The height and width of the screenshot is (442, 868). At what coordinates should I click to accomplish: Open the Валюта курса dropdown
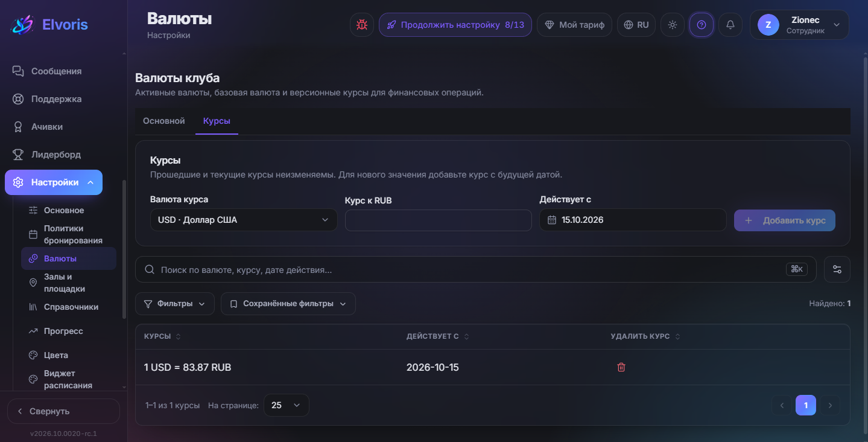point(244,220)
